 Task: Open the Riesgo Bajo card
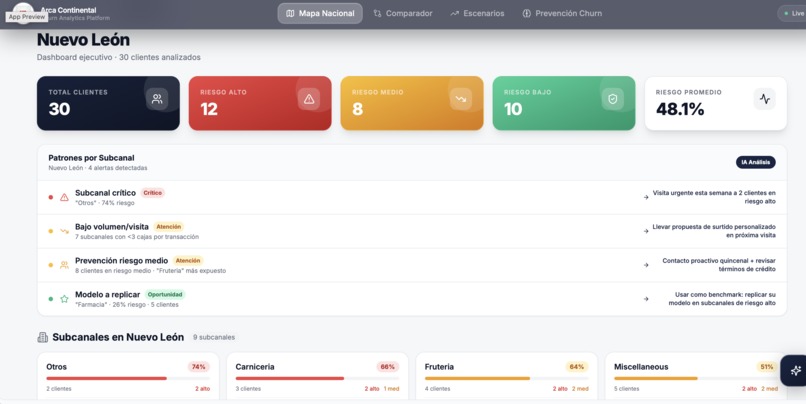click(x=564, y=103)
